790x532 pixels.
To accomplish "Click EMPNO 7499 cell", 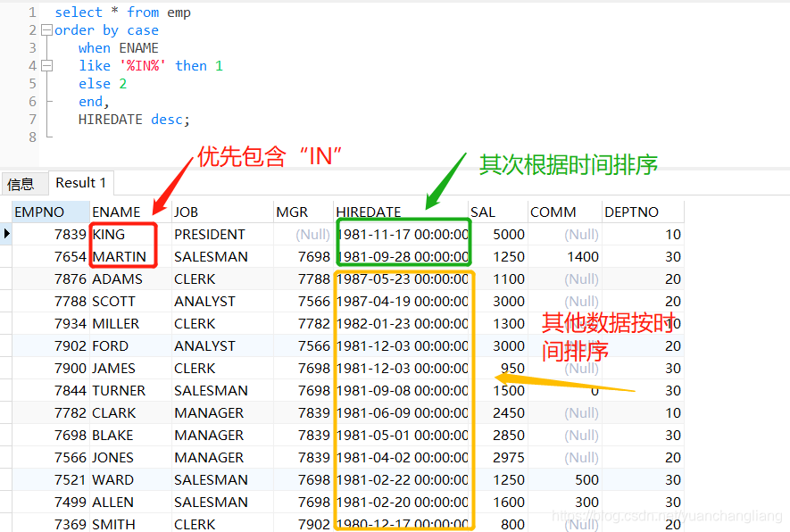I will 50,502.
